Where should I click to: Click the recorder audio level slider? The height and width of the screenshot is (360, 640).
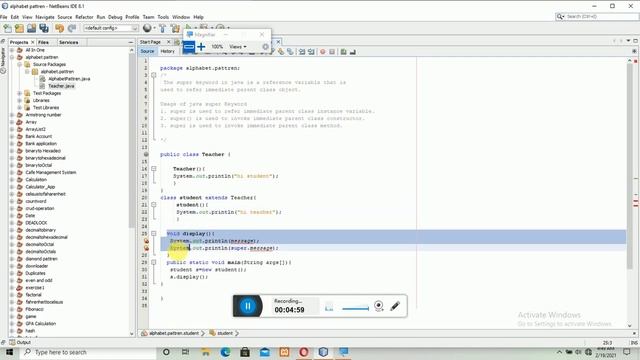tap(355, 309)
